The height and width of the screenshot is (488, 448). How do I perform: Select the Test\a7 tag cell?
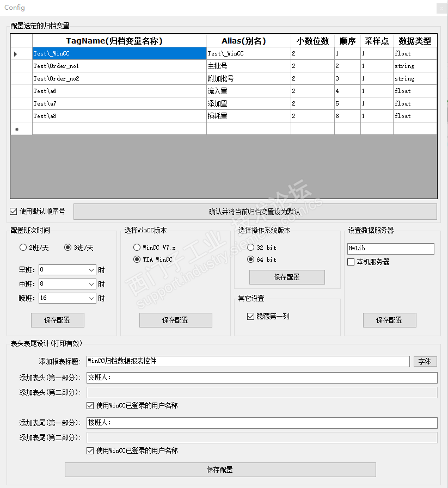click(120, 103)
